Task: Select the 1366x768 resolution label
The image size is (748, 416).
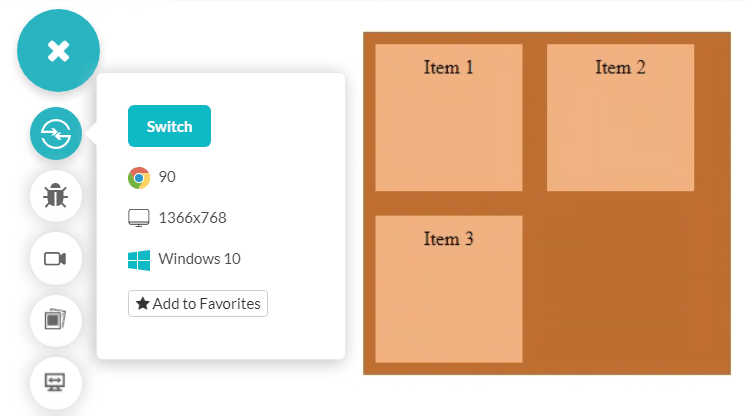Action: pyautogui.click(x=199, y=218)
